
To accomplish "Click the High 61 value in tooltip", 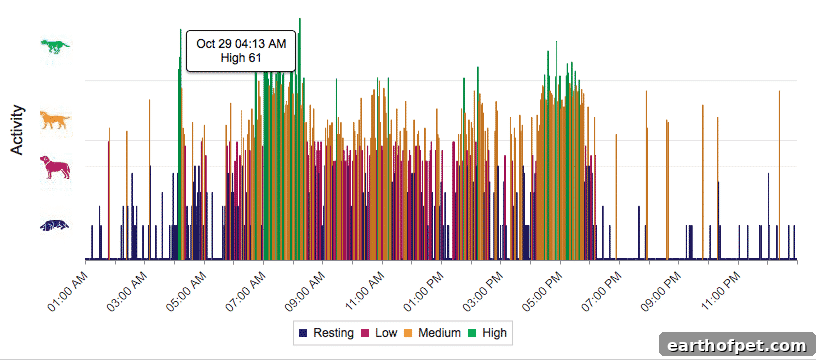I will pos(240,58).
